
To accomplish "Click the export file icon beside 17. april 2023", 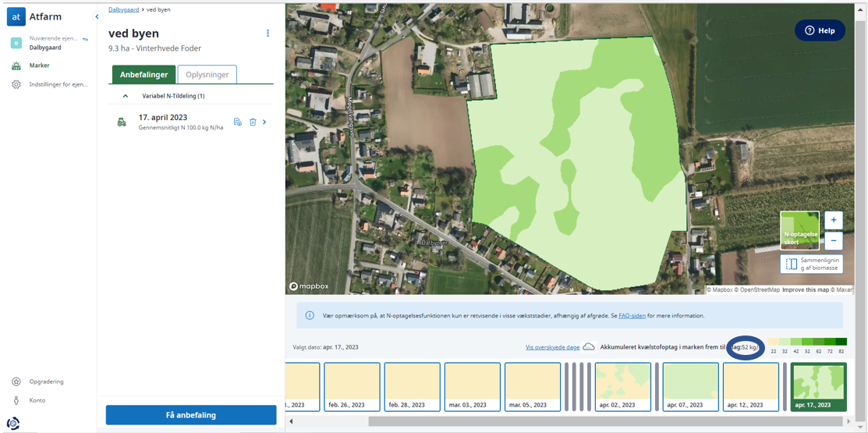I will tap(238, 122).
